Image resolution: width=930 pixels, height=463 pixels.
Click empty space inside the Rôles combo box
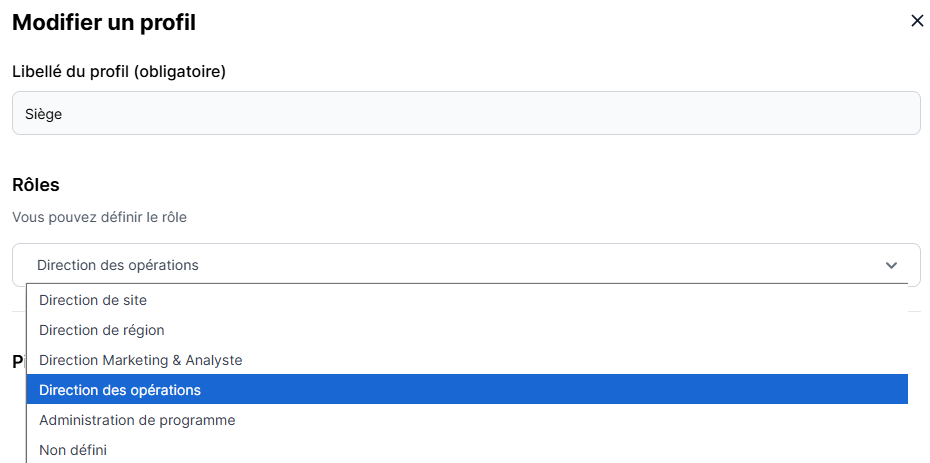pyautogui.click(x=550, y=265)
